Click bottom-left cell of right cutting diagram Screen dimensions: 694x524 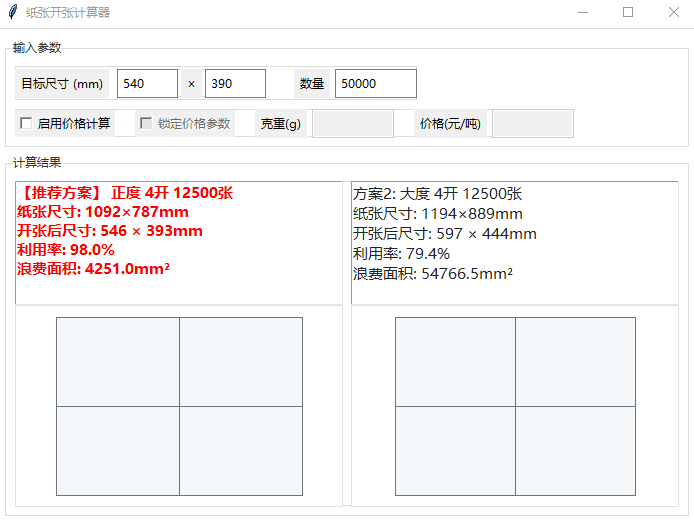[455, 451]
